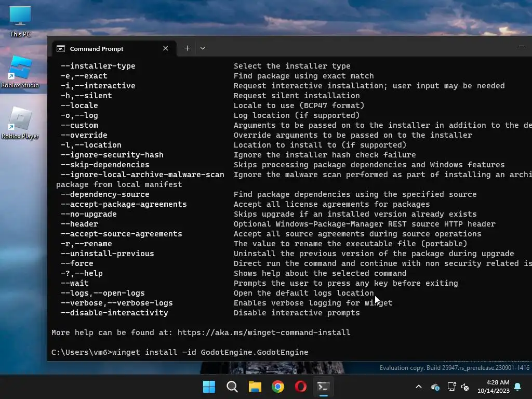Click the --override option text
Screen dimensions: 532x399
[84, 135]
